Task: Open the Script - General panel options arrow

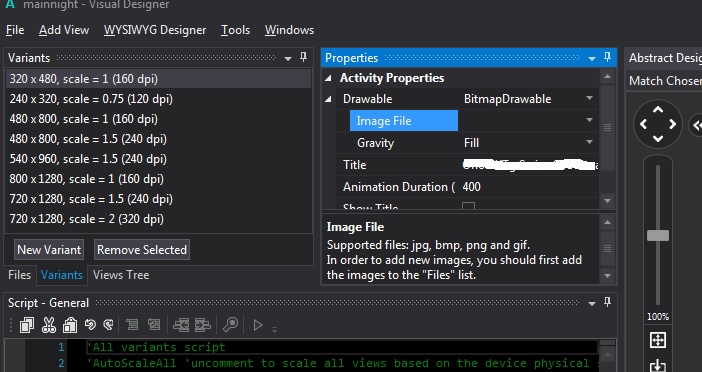Action: (592, 304)
